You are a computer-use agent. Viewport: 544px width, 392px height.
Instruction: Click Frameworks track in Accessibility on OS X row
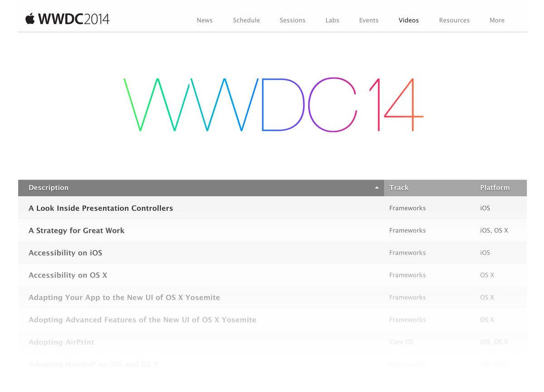[407, 275]
